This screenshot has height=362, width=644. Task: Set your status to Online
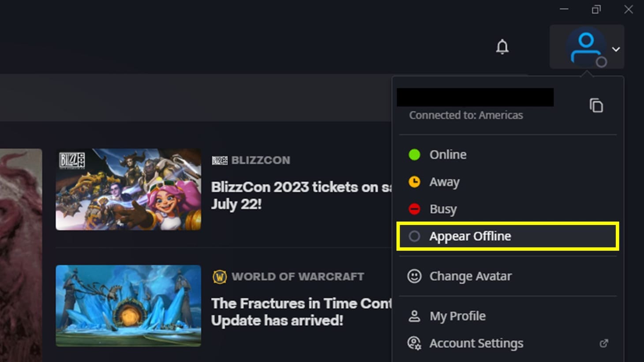447,154
